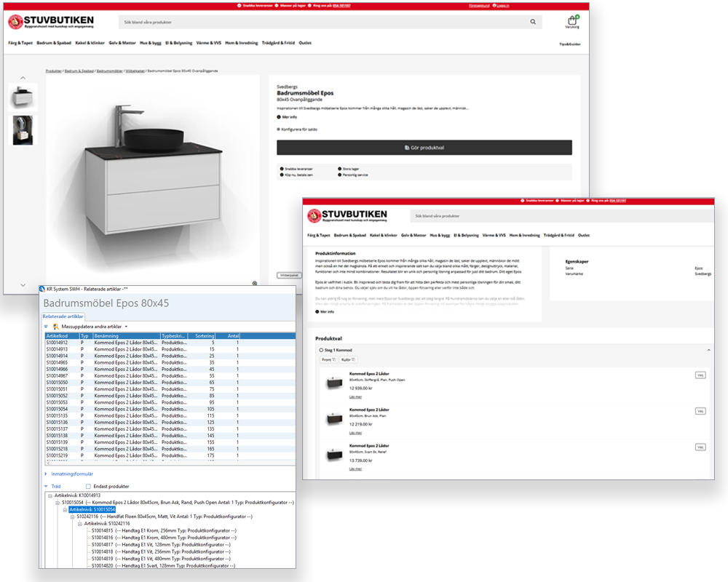Select tree item S10014815 Handtag E1 Krom 256mm
Screen dimensions: 728x582
(x=164, y=530)
